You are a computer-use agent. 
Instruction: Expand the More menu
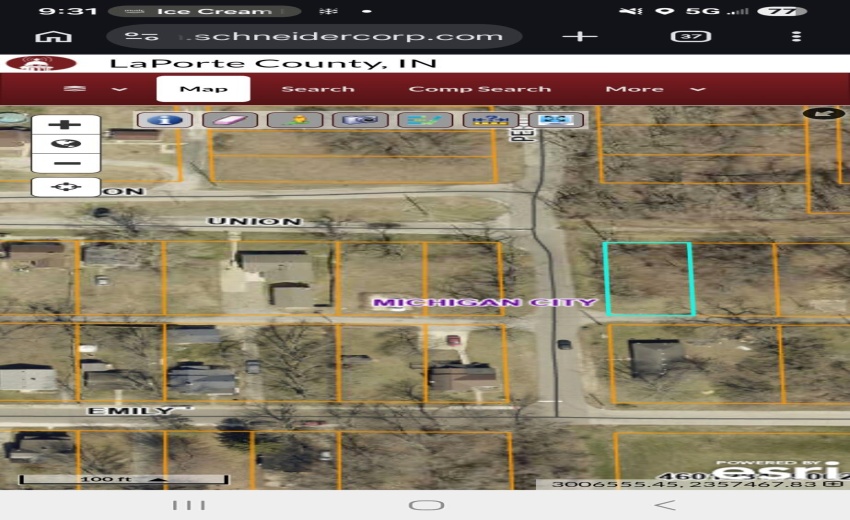655,89
